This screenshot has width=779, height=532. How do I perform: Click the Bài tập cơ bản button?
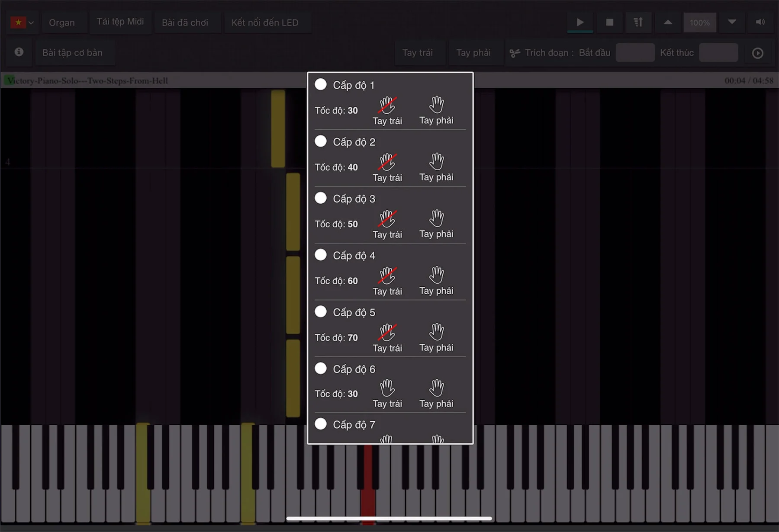click(73, 53)
